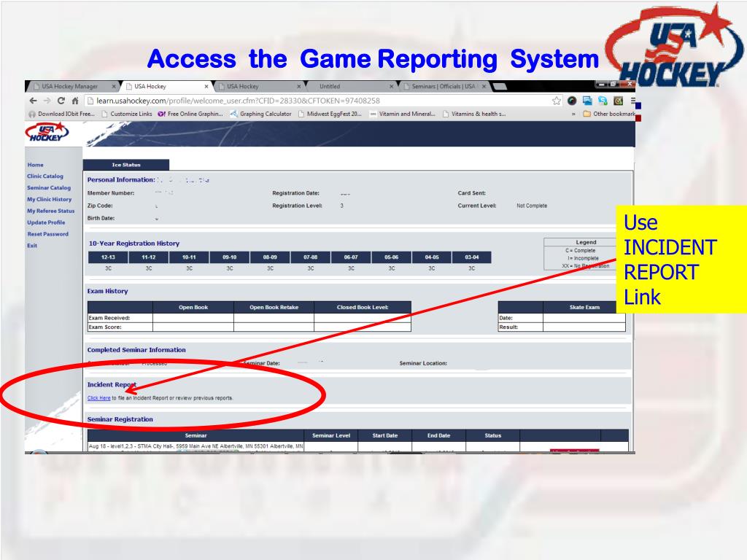Viewport: 747px width, 560px height.
Task: Open the Customize Links bookmark
Action: pyautogui.click(x=127, y=114)
